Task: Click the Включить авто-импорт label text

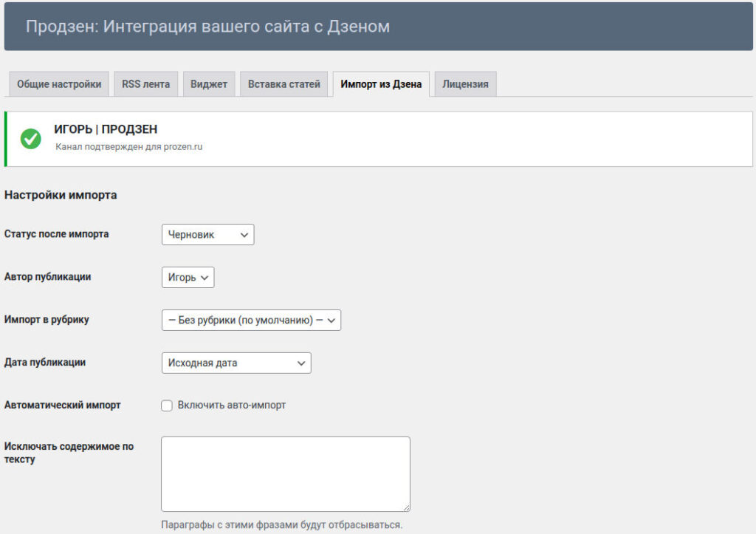Action: (x=231, y=405)
